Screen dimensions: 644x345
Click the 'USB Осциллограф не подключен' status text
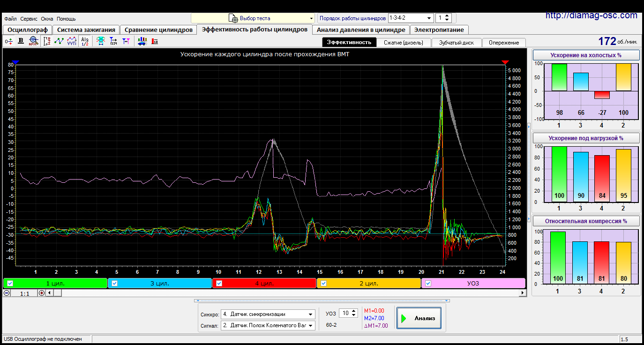point(43,339)
